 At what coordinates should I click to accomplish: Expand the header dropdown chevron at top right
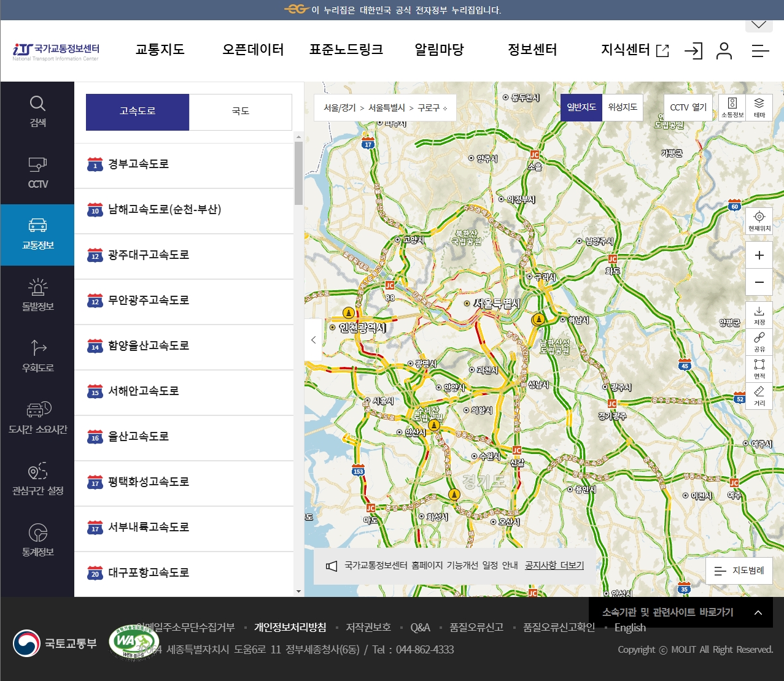759,25
